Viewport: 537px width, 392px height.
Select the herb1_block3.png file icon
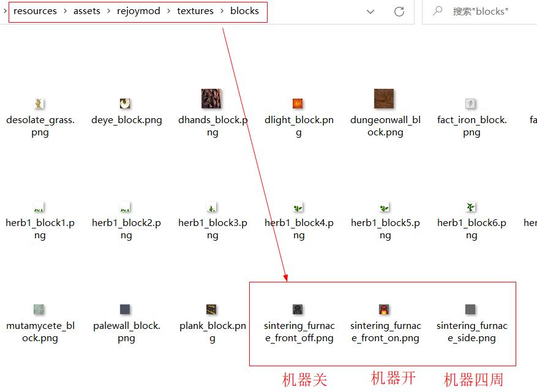(212, 207)
